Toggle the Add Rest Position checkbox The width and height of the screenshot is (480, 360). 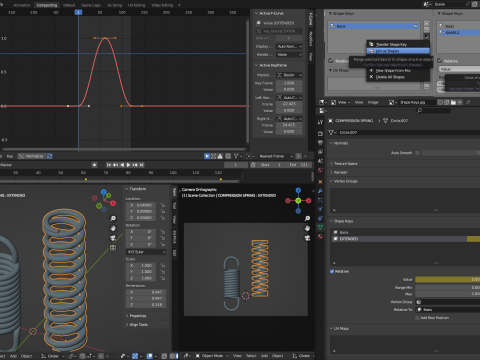tap(417, 318)
